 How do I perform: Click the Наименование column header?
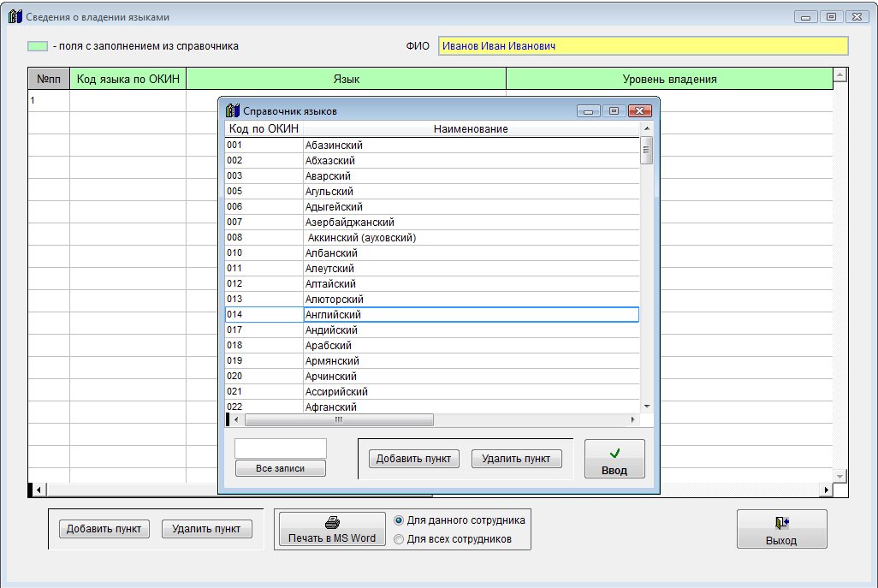[x=471, y=129]
